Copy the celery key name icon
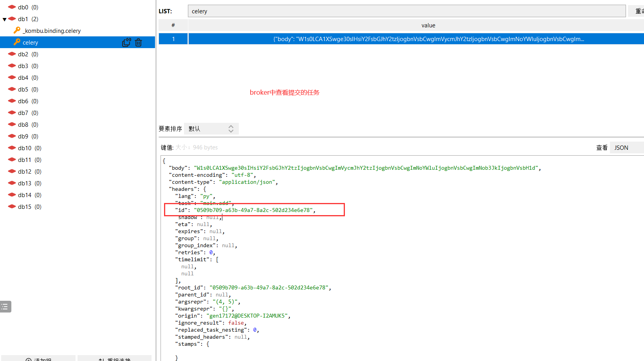The width and height of the screenshot is (644, 361). 126,42
